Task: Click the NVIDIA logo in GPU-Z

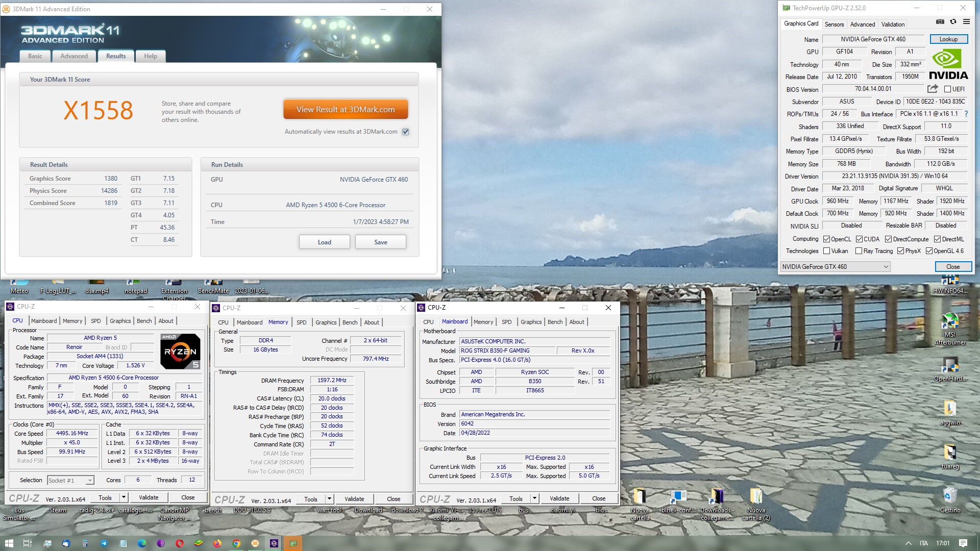Action: point(948,64)
